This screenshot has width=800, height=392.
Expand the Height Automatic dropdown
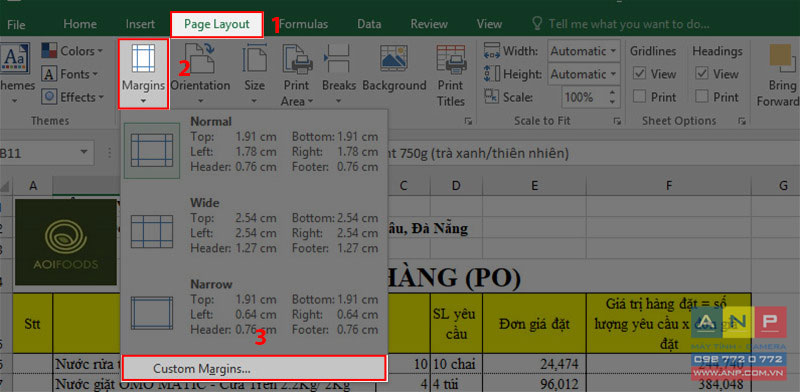[584, 74]
